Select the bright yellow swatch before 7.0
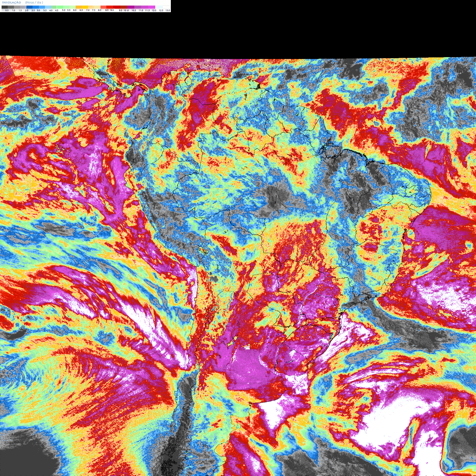 [x=85, y=7]
